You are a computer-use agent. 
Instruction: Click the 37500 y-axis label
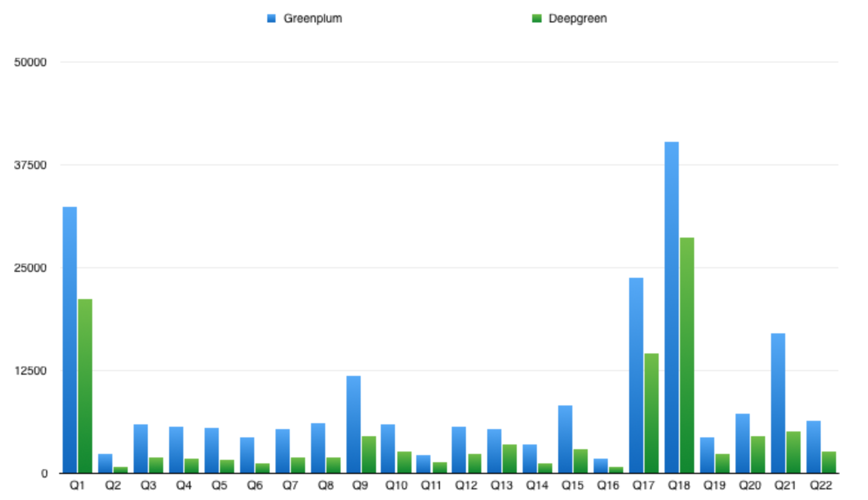coord(30,165)
